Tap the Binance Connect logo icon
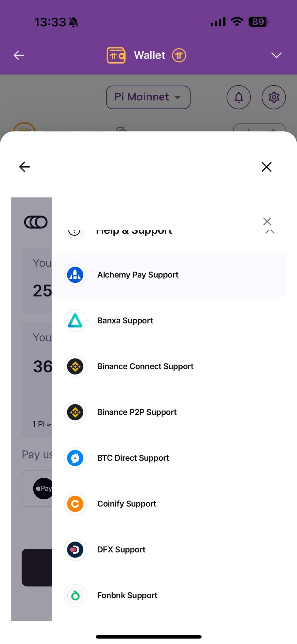 pyautogui.click(x=75, y=367)
